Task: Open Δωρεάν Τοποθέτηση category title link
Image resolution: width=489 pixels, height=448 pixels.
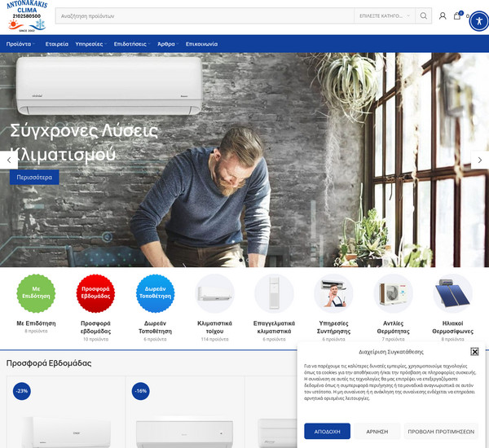Action: coord(155,327)
